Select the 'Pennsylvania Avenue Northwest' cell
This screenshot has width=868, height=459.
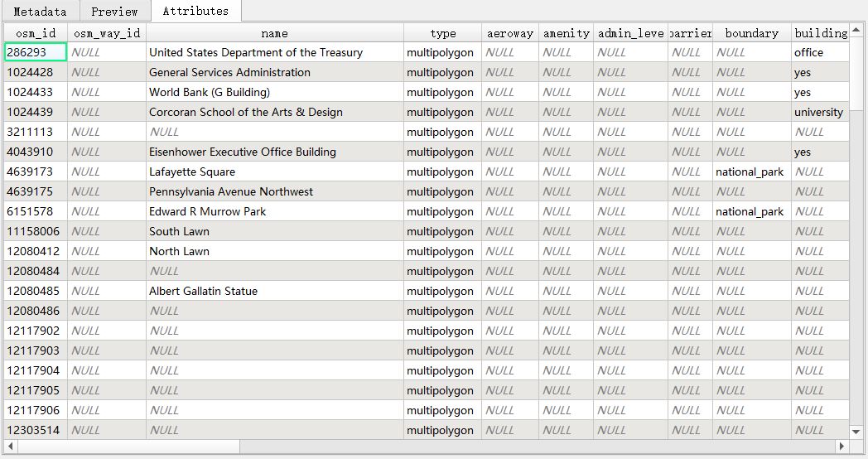pos(275,192)
